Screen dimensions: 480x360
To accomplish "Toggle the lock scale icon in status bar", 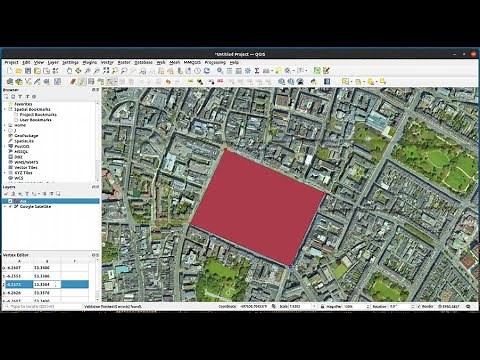I will click(x=322, y=306).
